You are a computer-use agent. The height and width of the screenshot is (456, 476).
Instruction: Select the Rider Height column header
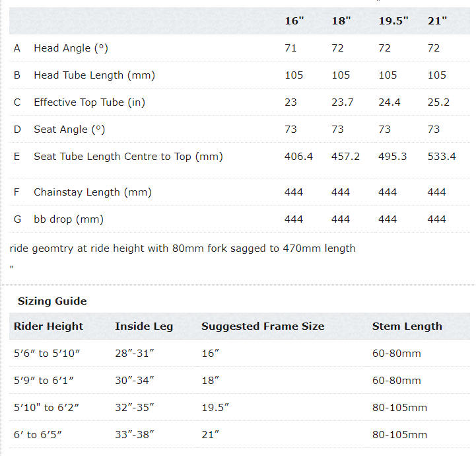48,326
